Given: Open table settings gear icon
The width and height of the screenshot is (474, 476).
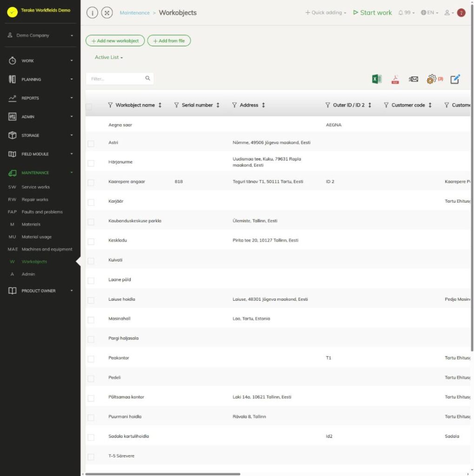Looking at the screenshot, I should 432,79.
